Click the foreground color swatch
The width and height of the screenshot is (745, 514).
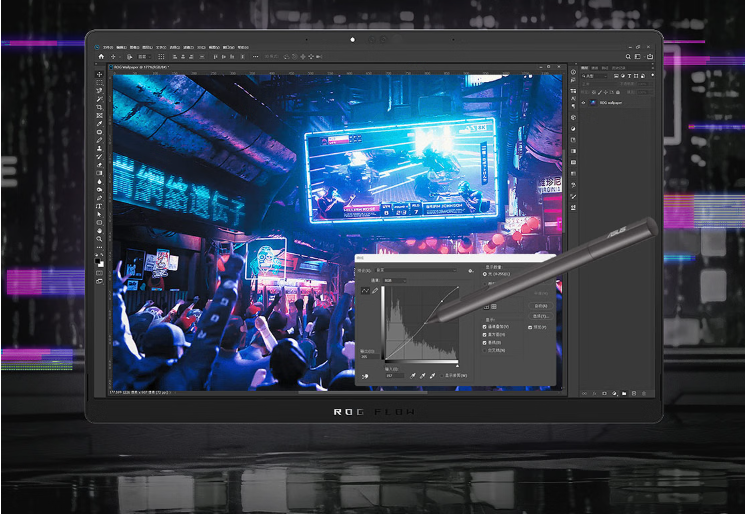99,258
